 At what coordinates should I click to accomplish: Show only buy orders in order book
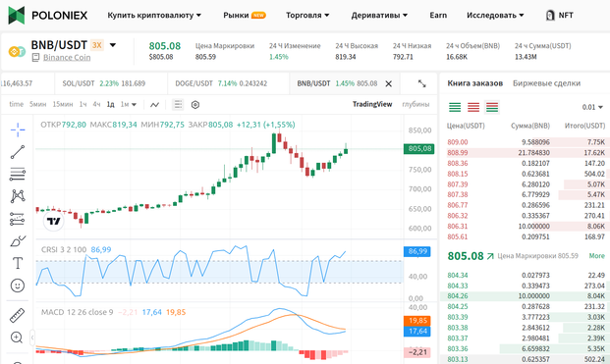click(455, 107)
